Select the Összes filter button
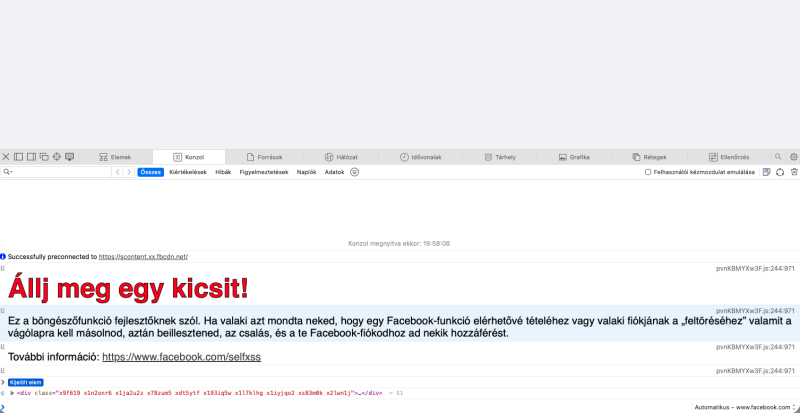Screen dimensions: 800x413 coord(151,172)
